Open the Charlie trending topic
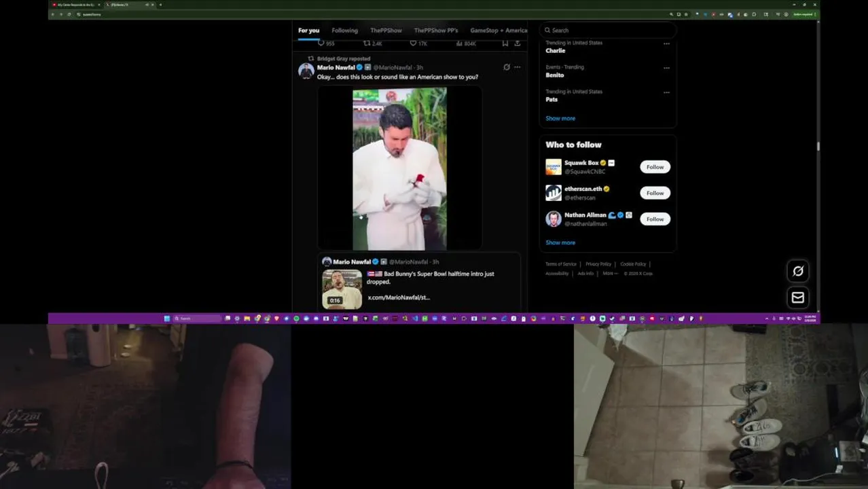This screenshot has width=868, height=489. [556, 51]
